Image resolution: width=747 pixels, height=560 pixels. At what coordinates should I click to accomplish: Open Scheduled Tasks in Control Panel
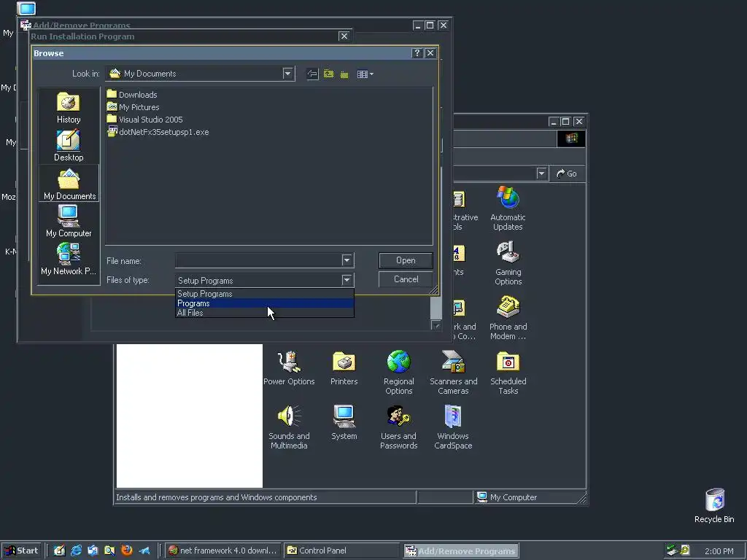coord(508,373)
